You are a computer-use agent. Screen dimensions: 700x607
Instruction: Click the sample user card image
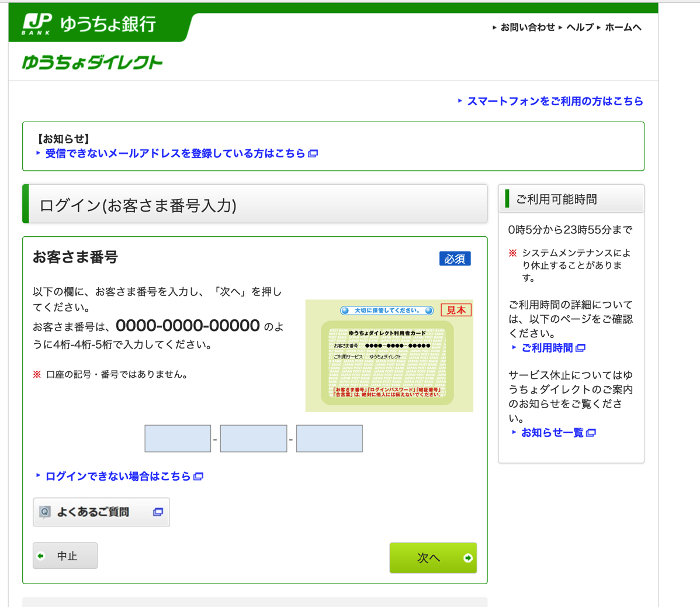tap(389, 356)
